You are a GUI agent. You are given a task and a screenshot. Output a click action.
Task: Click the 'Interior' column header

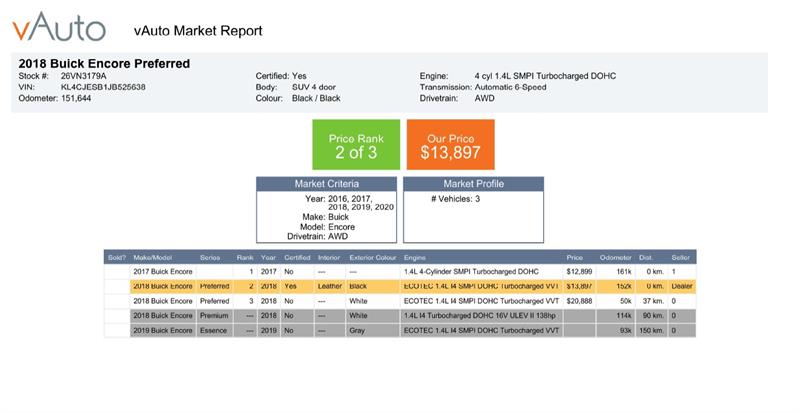329,258
